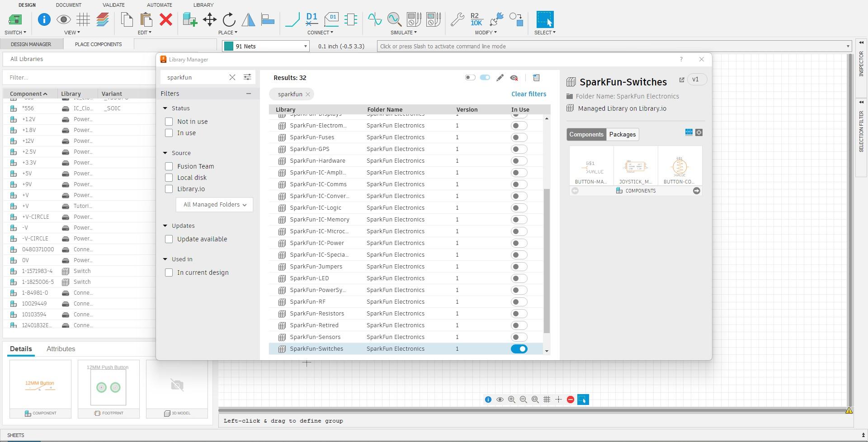Click the D1 Name tool icon

(x=312, y=19)
